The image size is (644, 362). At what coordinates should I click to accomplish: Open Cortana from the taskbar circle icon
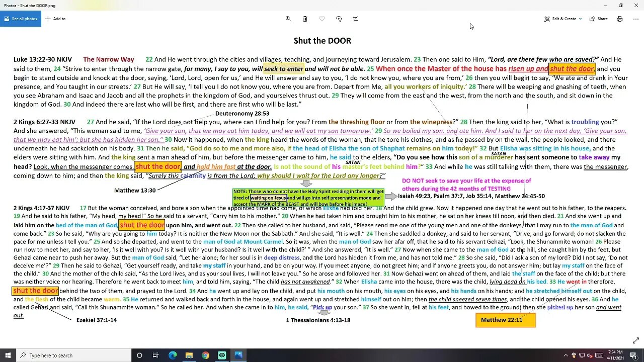pyautogui.click(x=140, y=355)
